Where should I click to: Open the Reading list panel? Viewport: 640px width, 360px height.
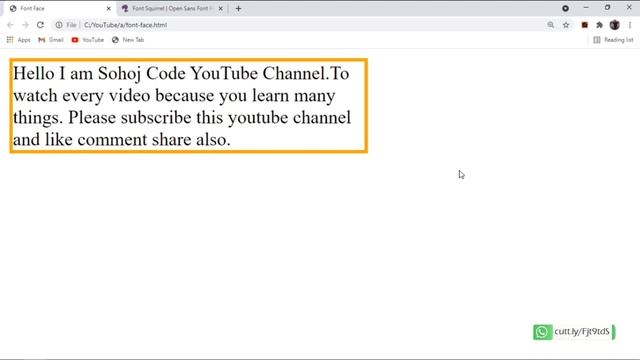click(x=613, y=40)
